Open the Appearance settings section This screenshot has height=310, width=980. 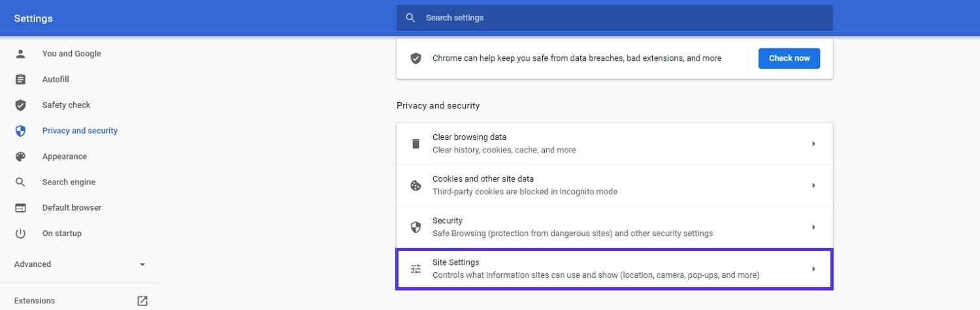click(64, 156)
